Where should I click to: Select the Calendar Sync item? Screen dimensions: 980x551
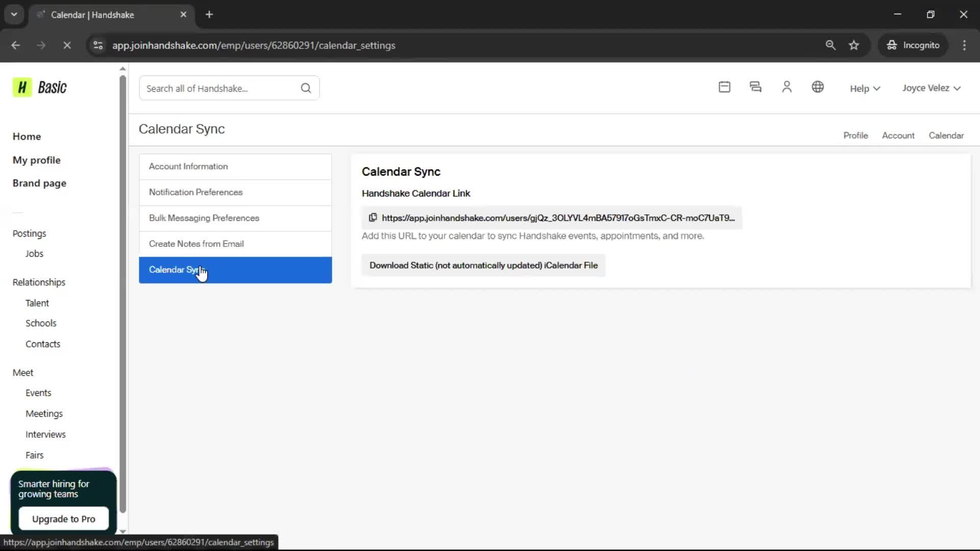coord(235,270)
